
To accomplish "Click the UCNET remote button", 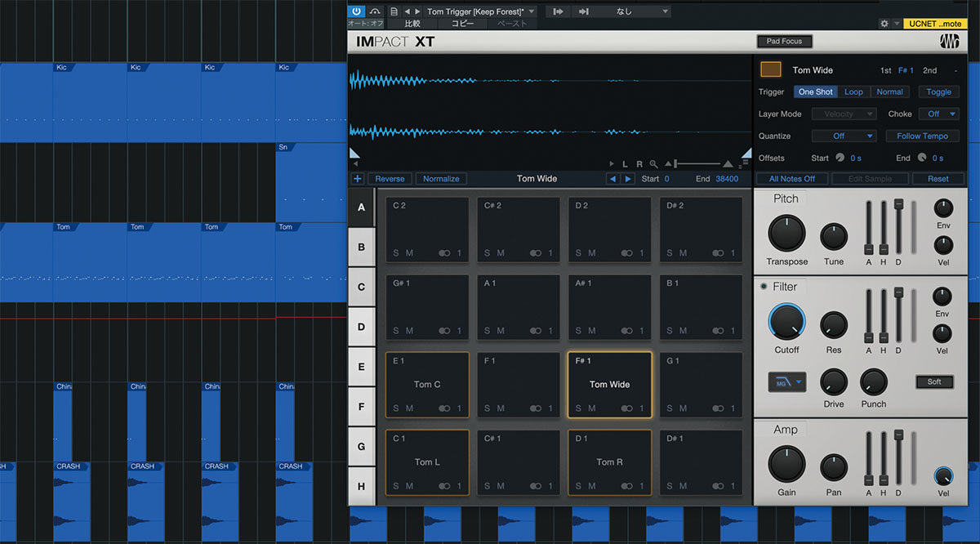I will pos(935,24).
